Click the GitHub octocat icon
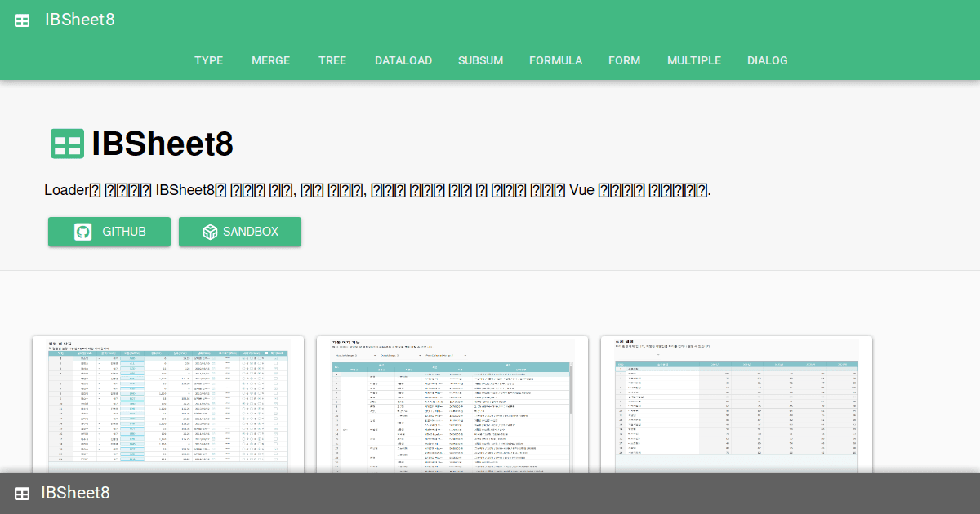 pyautogui.click(x=81, y=232)
